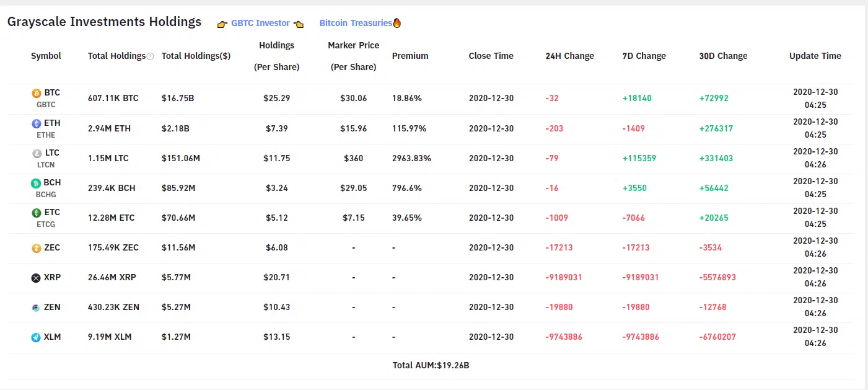Click the Zcash ZEC coin icon
The image size is (868, 390).
37,248
